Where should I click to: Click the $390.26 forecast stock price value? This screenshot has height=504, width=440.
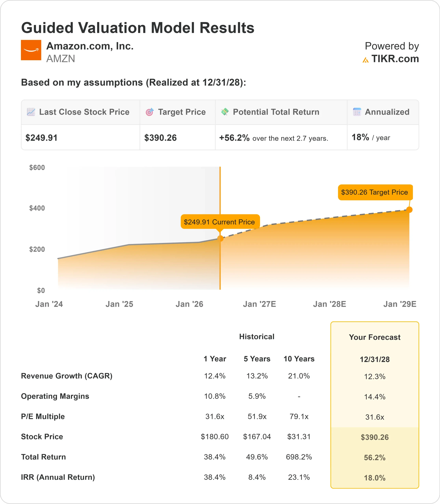[375, 437]
